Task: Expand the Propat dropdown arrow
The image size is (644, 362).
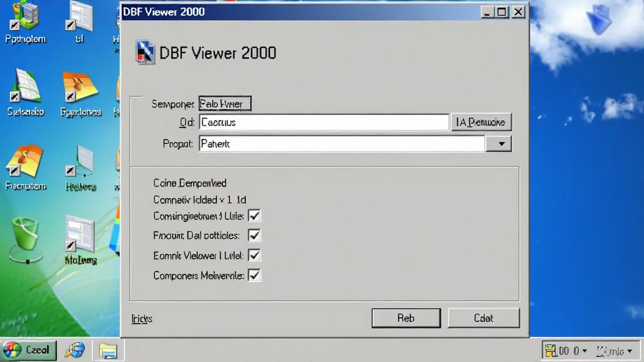Action: 499,144
